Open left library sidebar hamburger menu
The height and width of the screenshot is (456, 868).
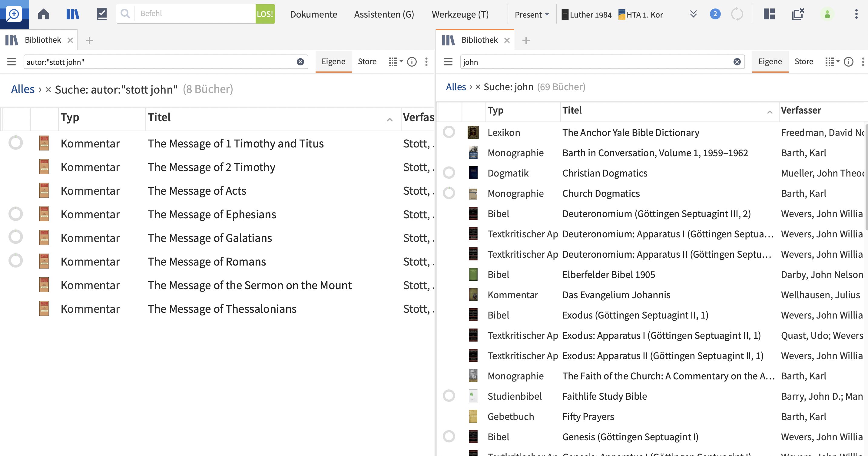12,62
